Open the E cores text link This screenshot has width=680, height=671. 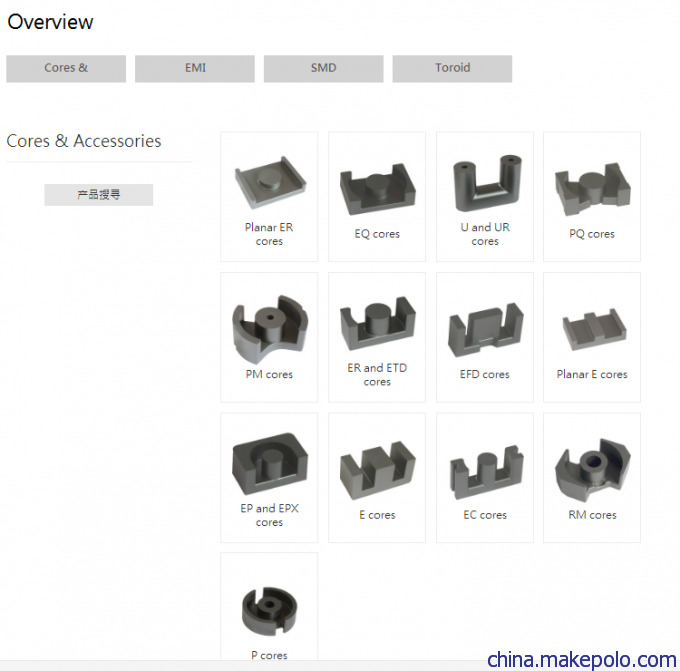[x=377, y=515]
